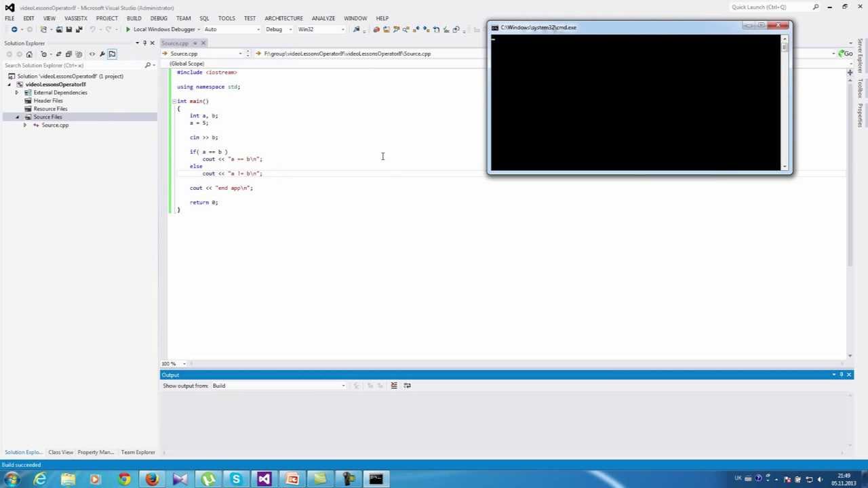Open the Show output from Build dropdown
This screenshot has width=868, height=488.
279,386
